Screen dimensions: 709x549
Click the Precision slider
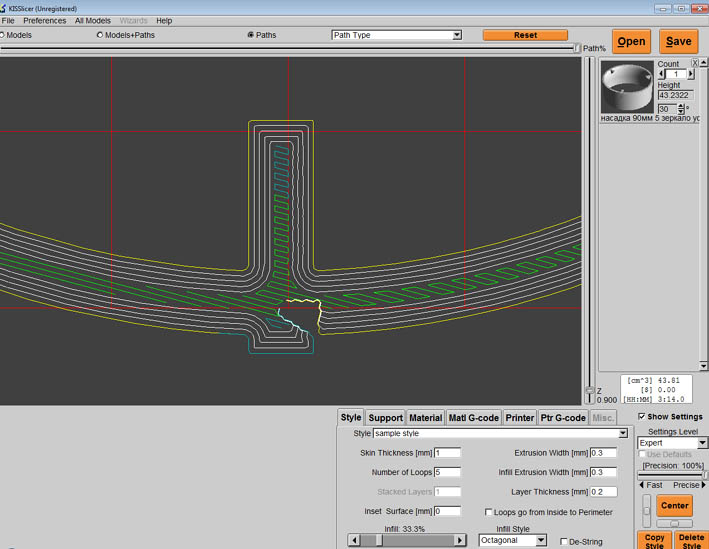pyautogui.click(x=672, y=475)
